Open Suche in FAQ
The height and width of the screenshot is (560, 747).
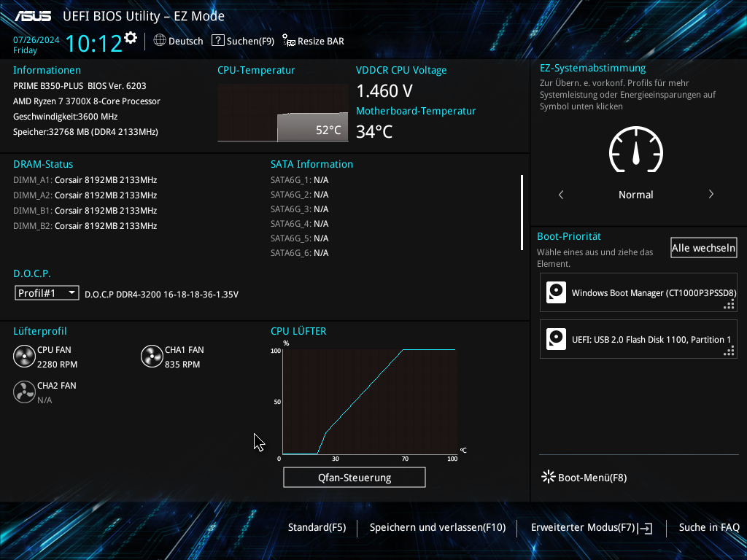tap(709, 527)
